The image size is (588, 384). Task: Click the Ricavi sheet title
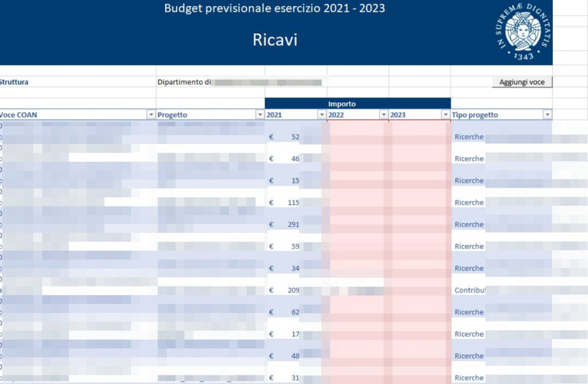[x=274, y=40]
